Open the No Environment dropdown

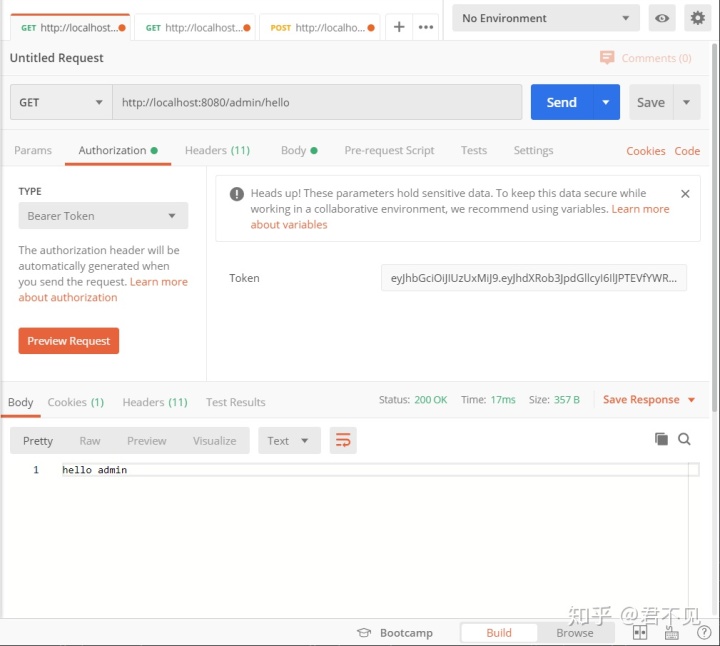546,18
